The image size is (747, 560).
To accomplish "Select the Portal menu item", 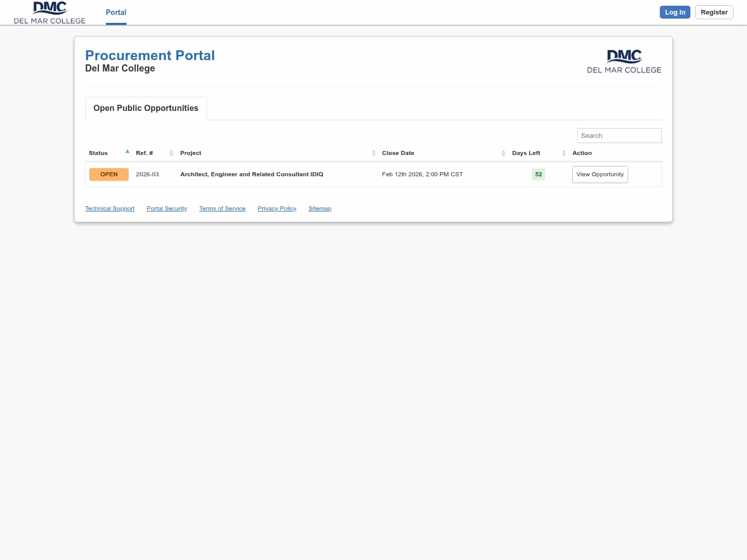I will pos(116,12).
